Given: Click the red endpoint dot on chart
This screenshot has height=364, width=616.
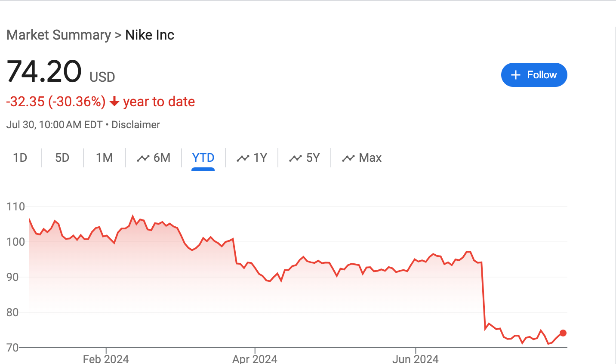Looking at the screenshot, I should click(x=563, y=333).
